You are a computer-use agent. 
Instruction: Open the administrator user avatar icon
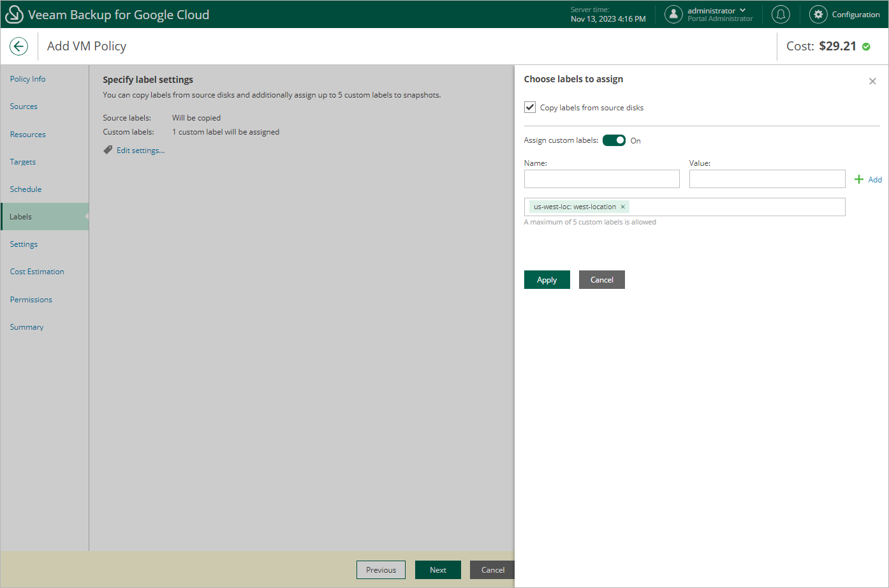(673, 14)
